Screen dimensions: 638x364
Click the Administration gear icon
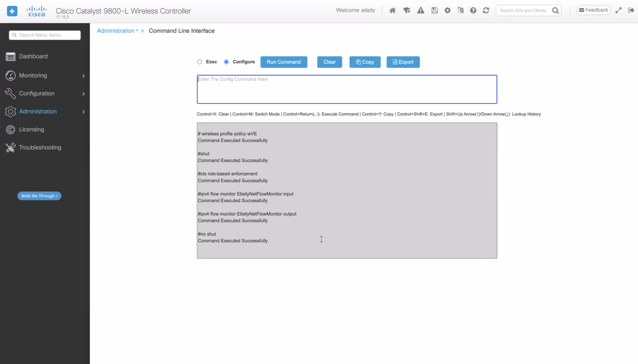11,112
